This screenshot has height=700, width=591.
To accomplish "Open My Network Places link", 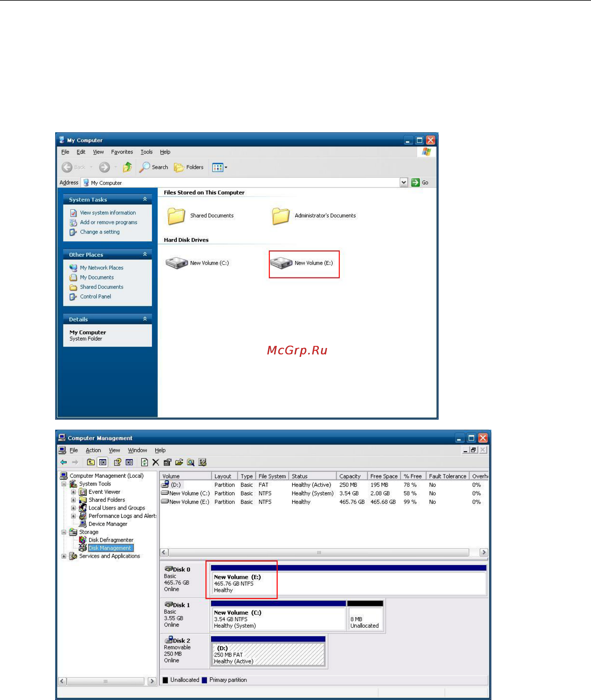I will (x=101, y=268).
